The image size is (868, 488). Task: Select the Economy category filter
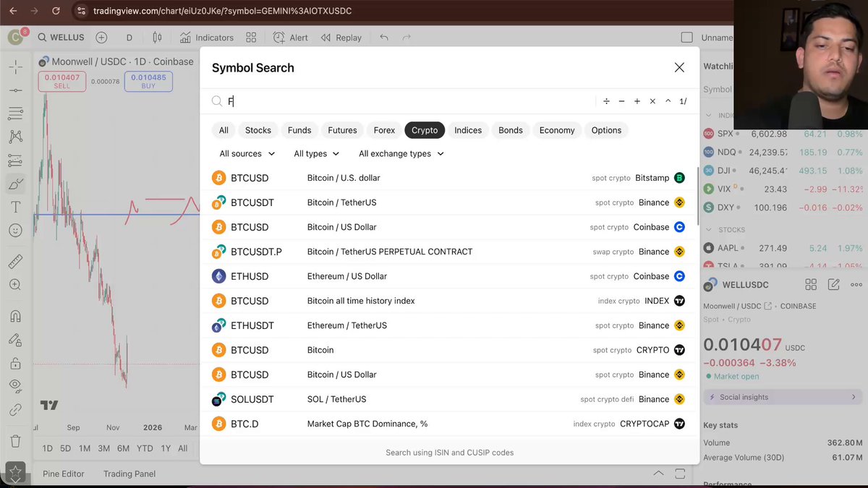point(557,130)
